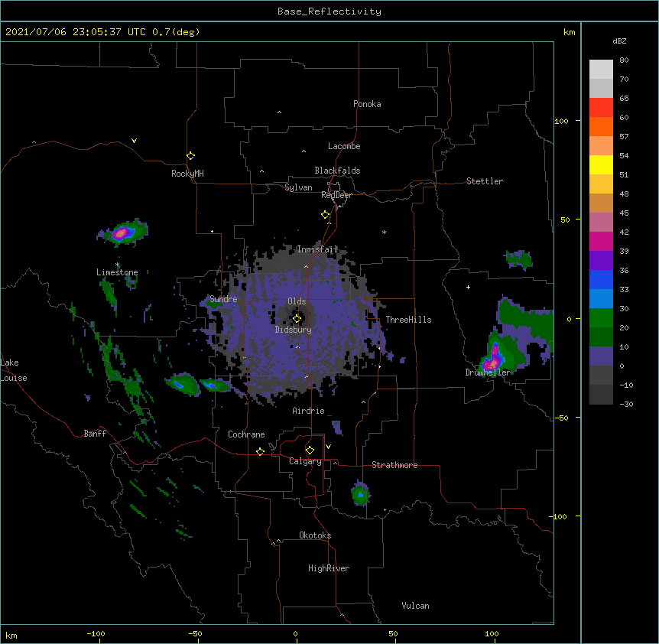
Task: Click the yellow diamond marker below Cochrane
Action: click(x=260, y=451)
